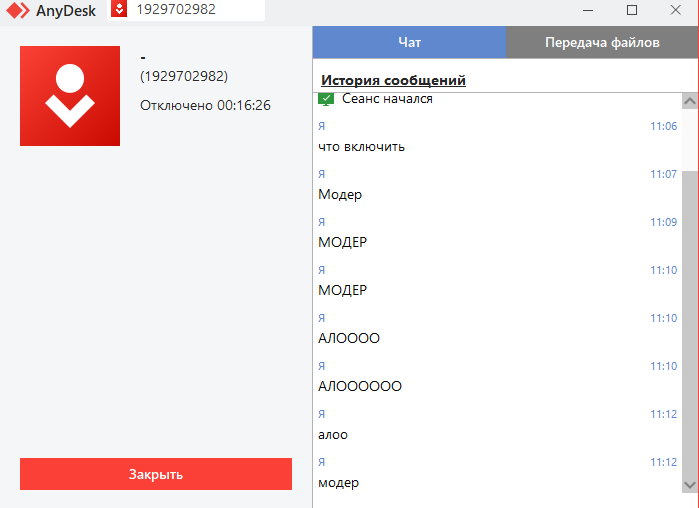Select the 1929702982 session tab
Image resolution: width=699 pixels, height=508 pixels.
(x=186, y=9)
